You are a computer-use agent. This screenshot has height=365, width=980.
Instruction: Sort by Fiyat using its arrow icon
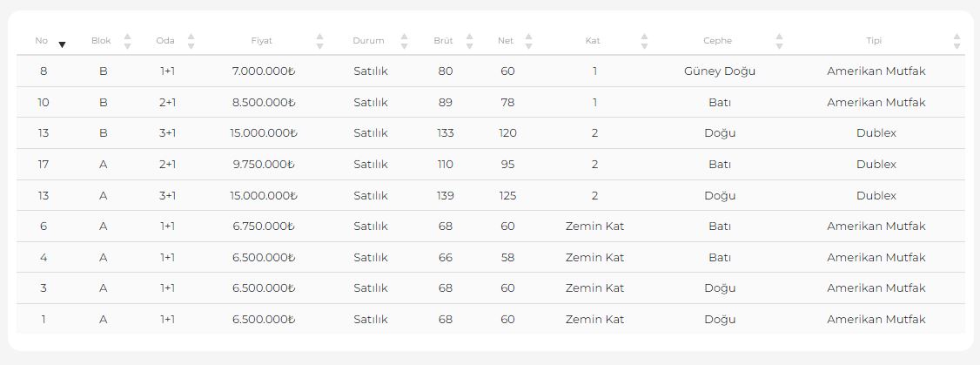pos(319,41)
